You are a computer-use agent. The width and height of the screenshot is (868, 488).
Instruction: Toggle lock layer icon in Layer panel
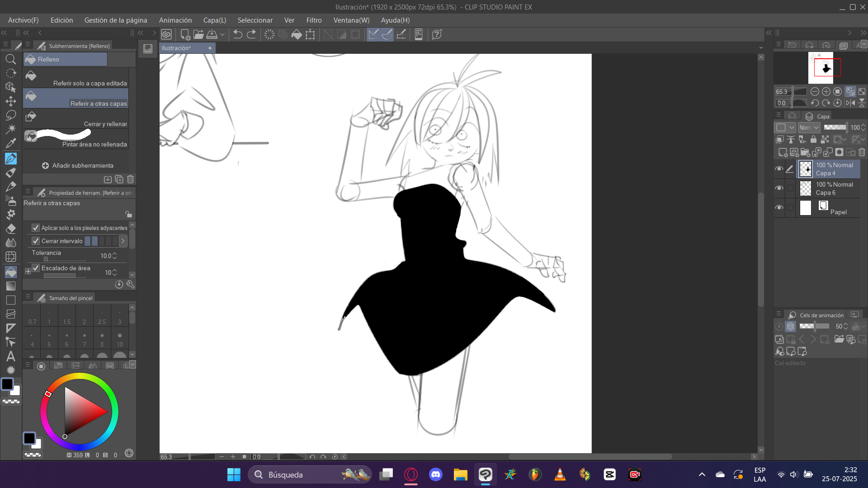click(813, 140)
